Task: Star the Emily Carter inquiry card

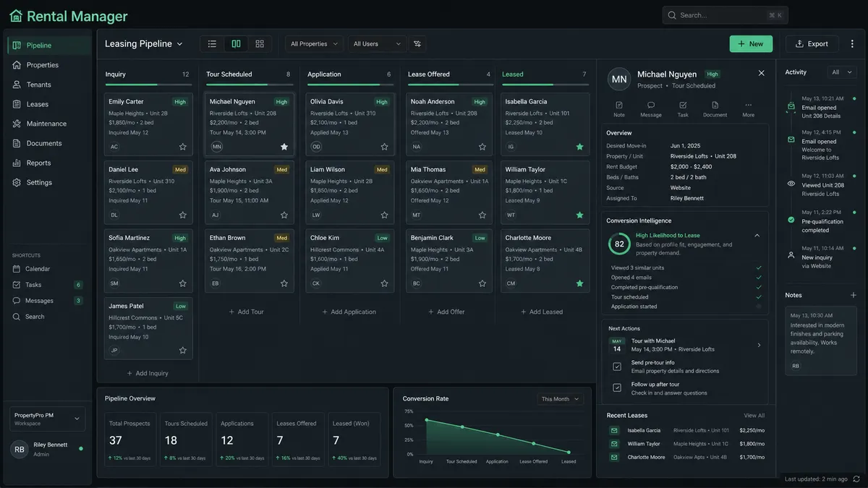Action: (183, 147)
